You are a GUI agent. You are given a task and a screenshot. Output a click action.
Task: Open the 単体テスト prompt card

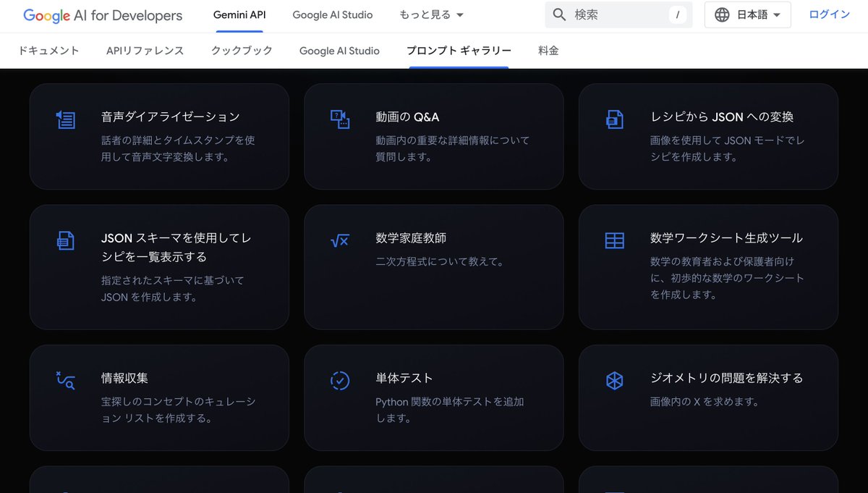click(x=434, y=397)
